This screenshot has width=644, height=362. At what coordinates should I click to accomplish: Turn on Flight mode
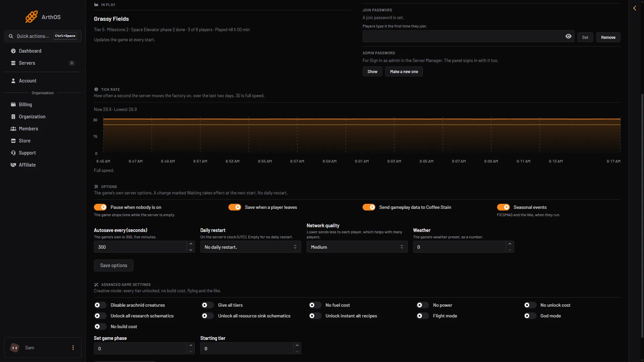(423, 316)
